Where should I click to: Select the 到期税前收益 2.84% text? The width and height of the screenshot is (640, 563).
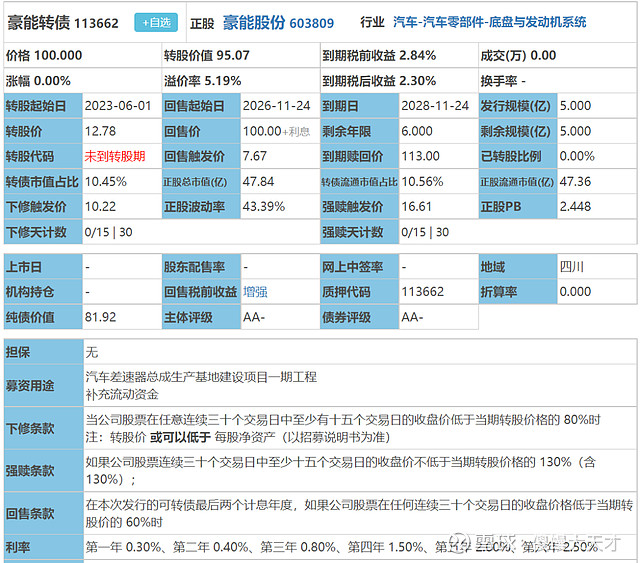(379, 56)
